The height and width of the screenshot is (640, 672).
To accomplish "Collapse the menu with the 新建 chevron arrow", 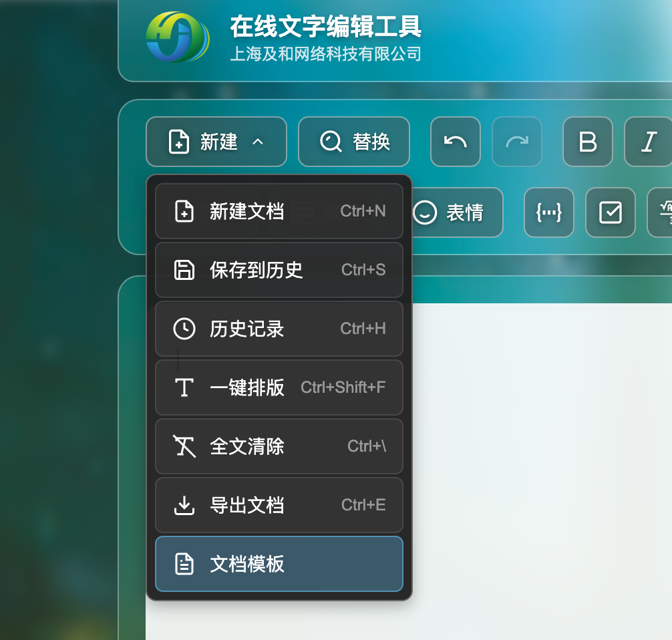I will (x=258, y=142).
